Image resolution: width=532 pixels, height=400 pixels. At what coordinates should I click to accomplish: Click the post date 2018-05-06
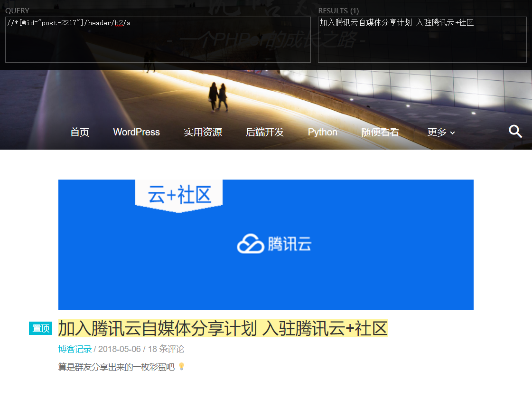pos(120,349)
